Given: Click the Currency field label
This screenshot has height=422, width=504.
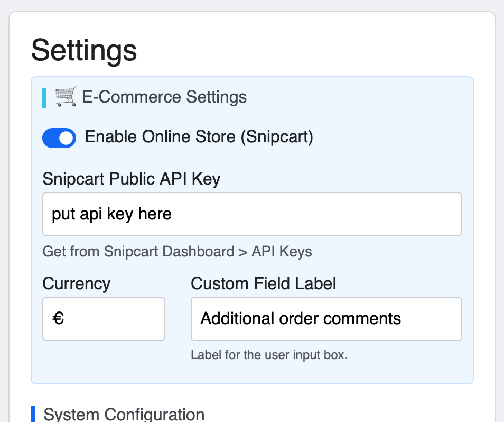Looking at the screenshot, I should tap(76, 283).
